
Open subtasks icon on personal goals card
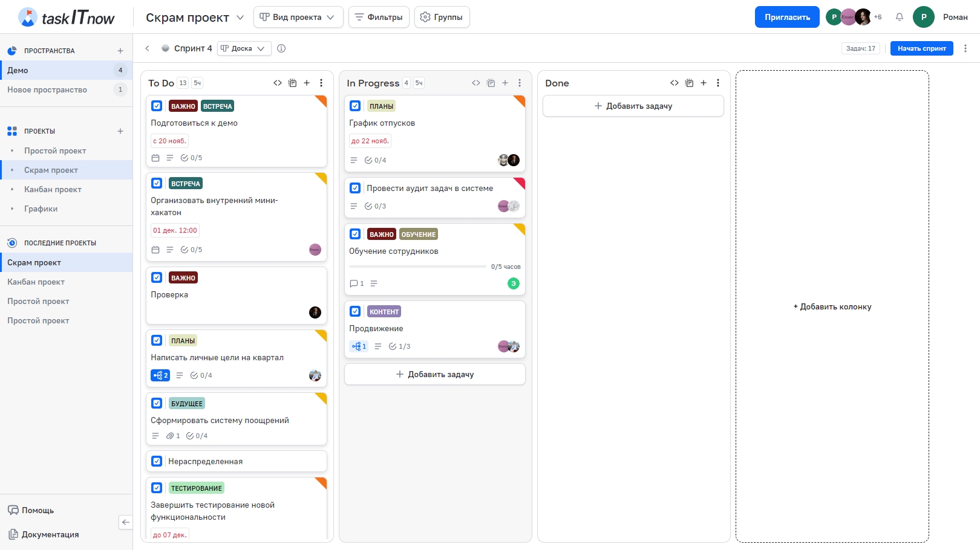click(x=160, y=375)
